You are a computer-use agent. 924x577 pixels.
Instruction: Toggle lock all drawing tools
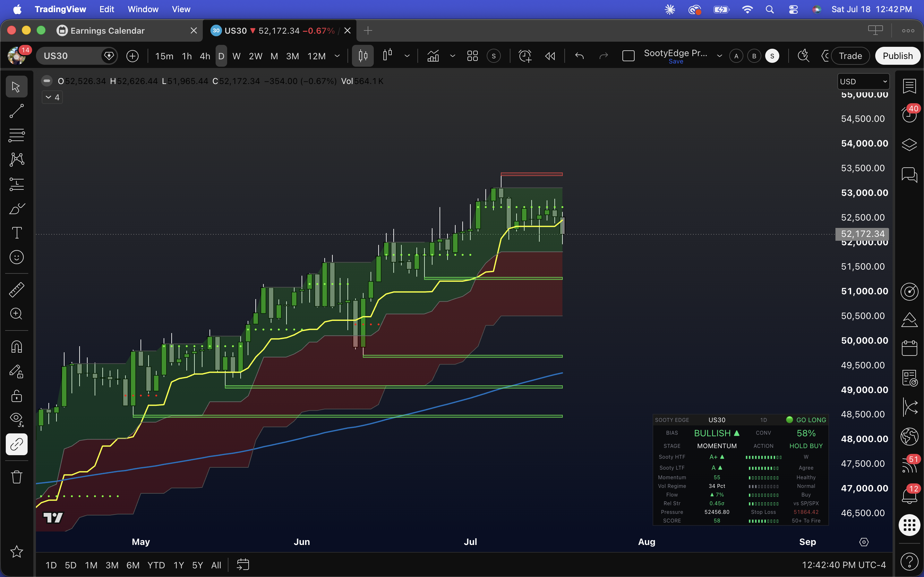pyautogui.click(x=16, y=396)
